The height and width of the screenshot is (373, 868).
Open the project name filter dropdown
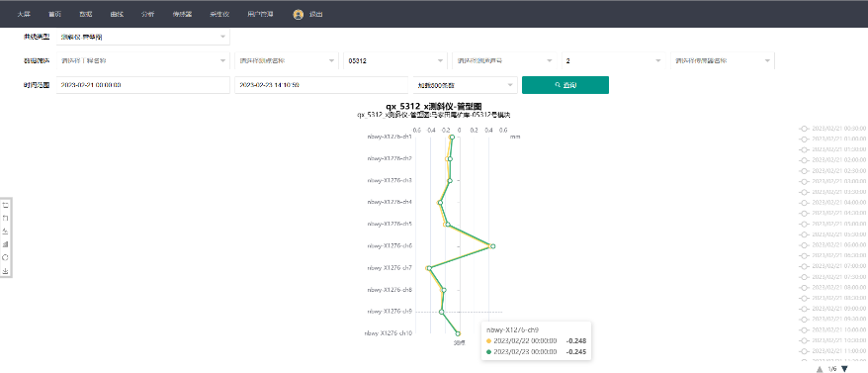click(x=142, y=60)
